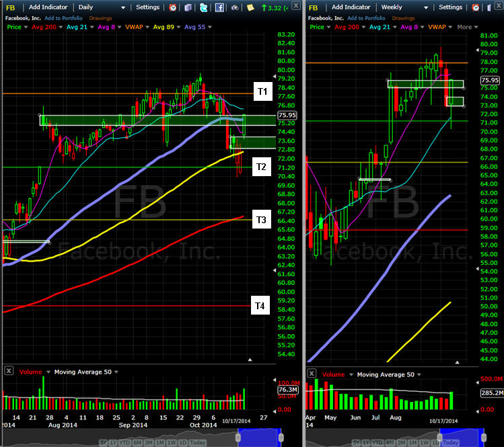Grab the left range slider handle in Daily chart

click(x=238, y=438)
